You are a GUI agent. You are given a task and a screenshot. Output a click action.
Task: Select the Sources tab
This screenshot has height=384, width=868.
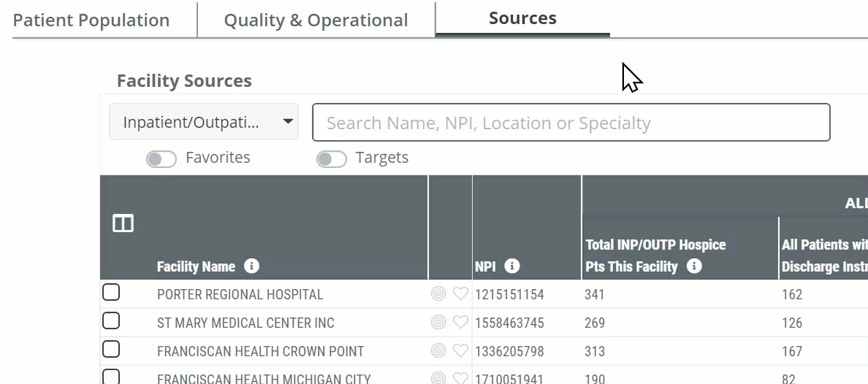[x=522, y=18]
